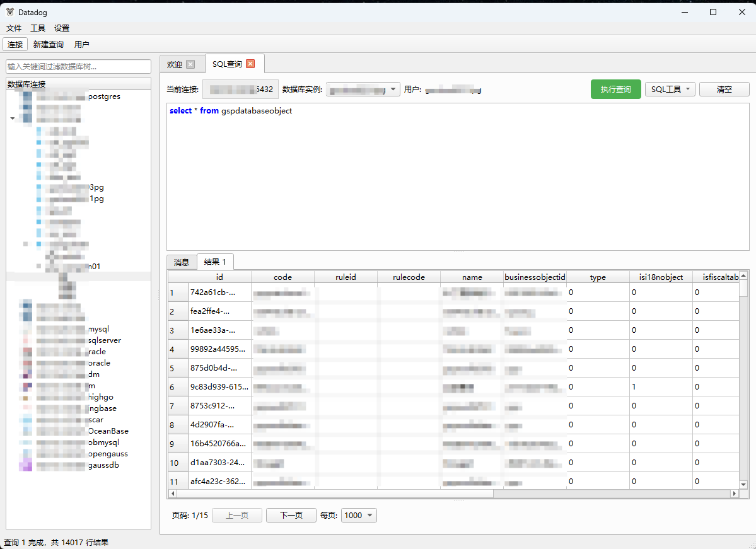Close the 欢迎 tab
This screenshot has width=756, height=549.
pyautogui.click(x=190, y=64)
